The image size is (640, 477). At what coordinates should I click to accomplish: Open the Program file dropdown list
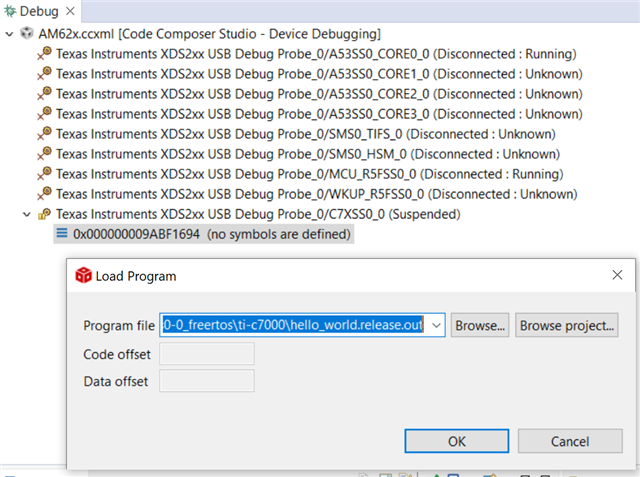pos(436,325)
